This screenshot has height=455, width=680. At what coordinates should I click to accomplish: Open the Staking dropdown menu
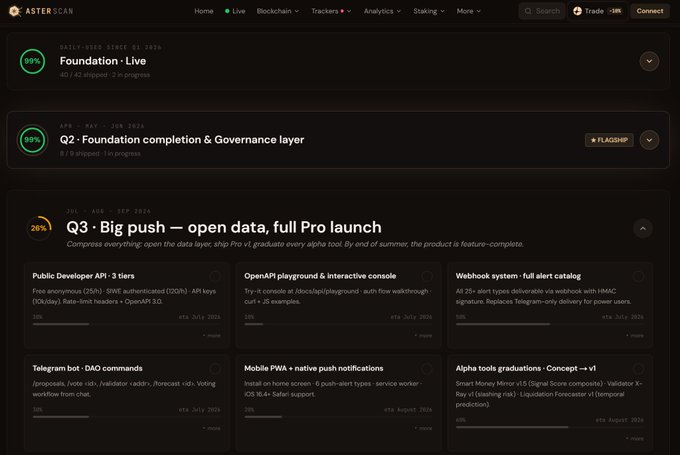click(428, 11)
